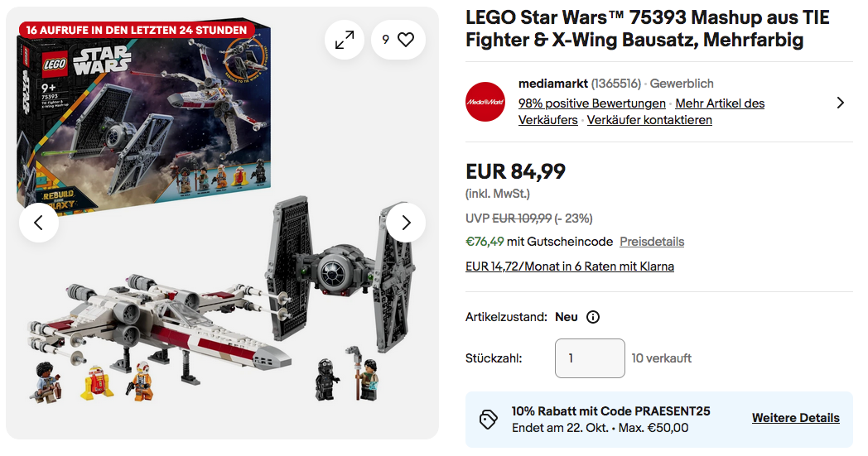Click the EUR 84,99 price
The image size is (868, 456).
click(515, 171)
